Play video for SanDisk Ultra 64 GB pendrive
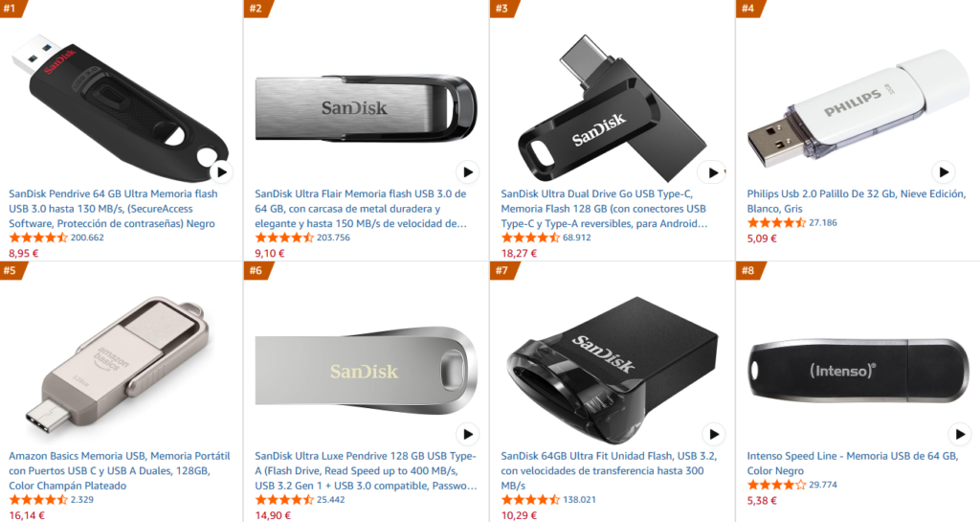Viewport: 980px width, 522px height. coord(221,171)
